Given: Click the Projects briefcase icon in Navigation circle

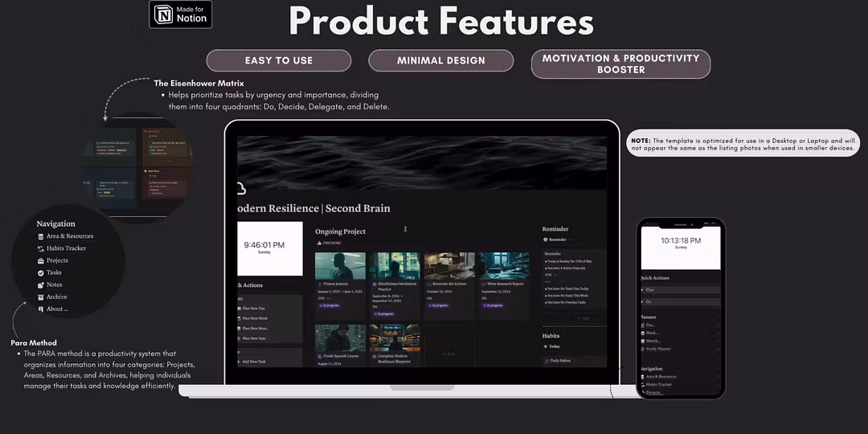Looking at the screenshot, I should pos(40,260).
